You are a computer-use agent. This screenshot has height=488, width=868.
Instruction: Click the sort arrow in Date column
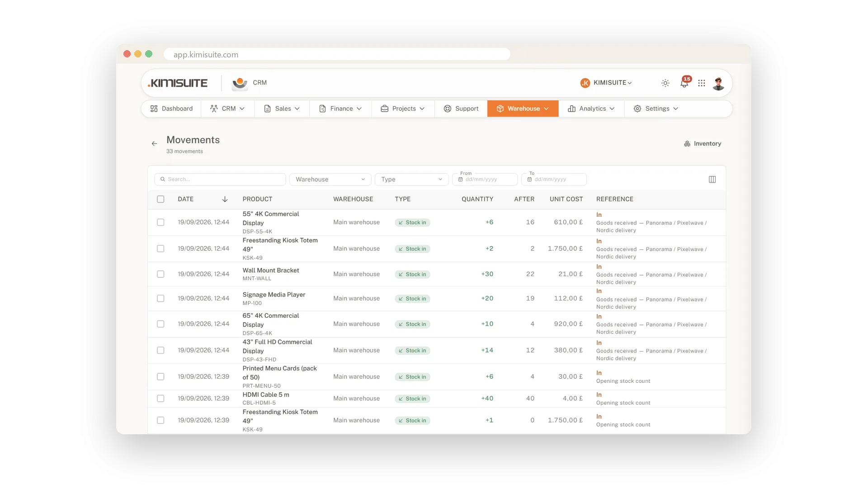click(x=225, y=199)
